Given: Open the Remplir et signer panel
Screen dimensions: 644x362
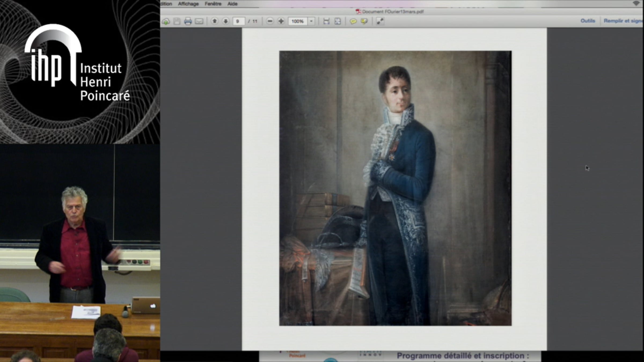Looking at the screenshot, I should [x=623, y=21].
